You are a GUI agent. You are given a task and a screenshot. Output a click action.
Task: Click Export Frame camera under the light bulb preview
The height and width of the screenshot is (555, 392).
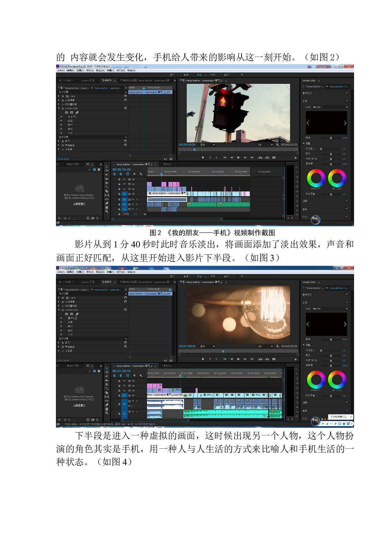pyautogui.click(x=274, y=359)
